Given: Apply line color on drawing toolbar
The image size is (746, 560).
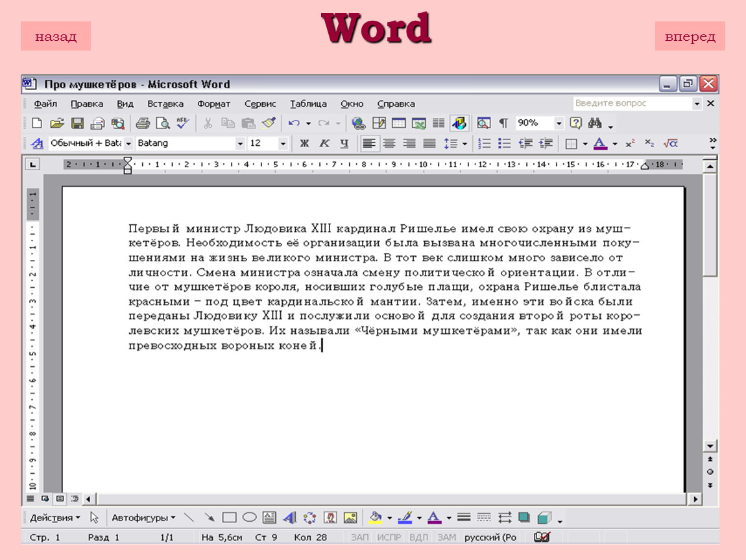Looking at the screenshot, I should pyautogui.click(x=404, y=518).
